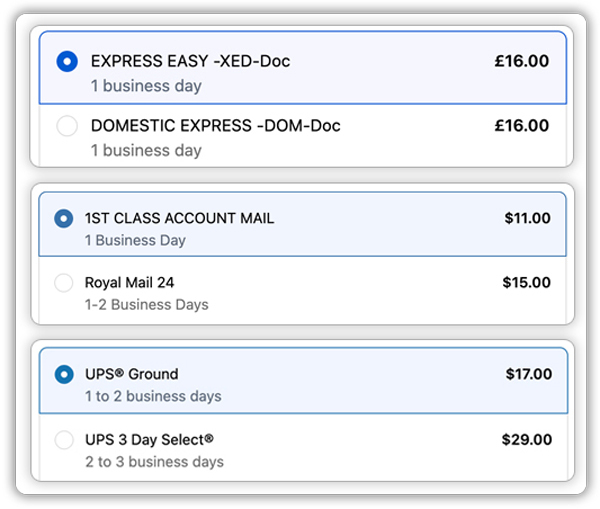This screenshot has width=600, height=509.
Task: Click the '2 to 3 business days' text
Action: [154, 462]
